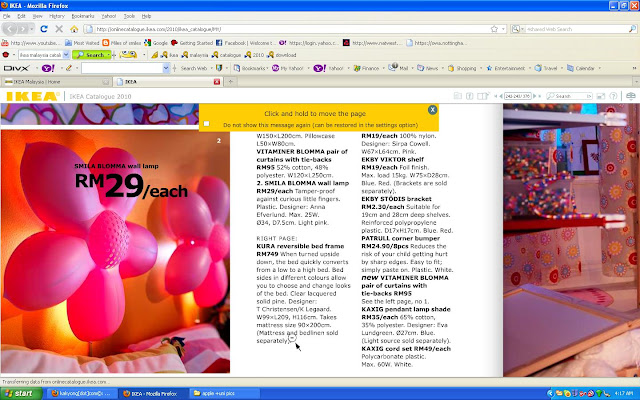Share catalogue via the Facebook icon

click(x=469, y=96)
